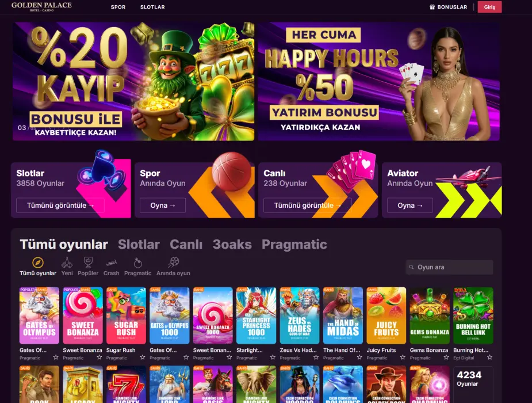View all slots via Tümünü görüntüle in Slotlar card
The width and height of the screenshot is (532, 403).
[x=60, y=206]
